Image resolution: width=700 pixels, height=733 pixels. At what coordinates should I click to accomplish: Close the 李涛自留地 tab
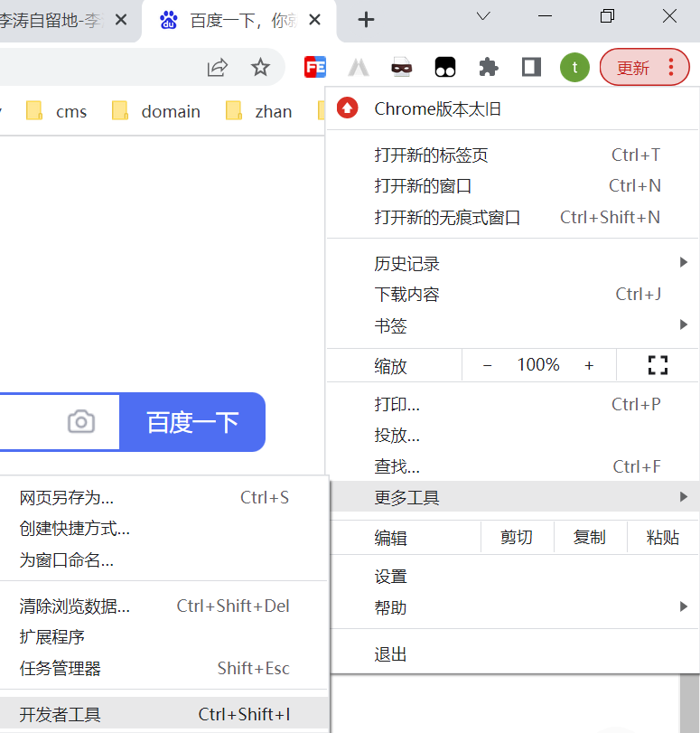pos(121,20)
